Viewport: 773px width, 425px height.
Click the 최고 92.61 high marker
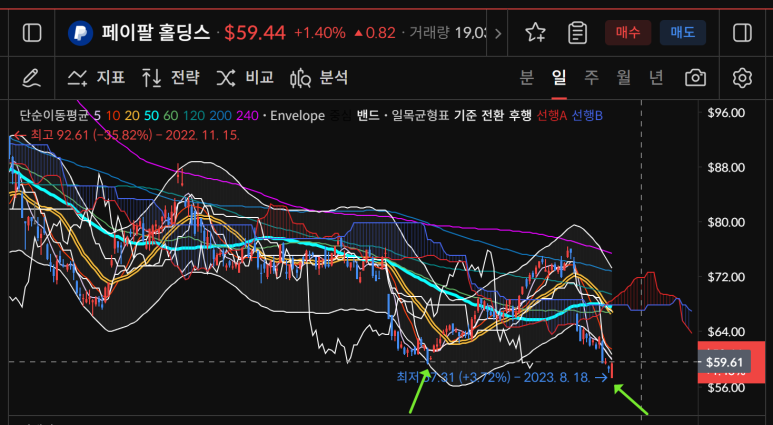[x=127, y=135]
